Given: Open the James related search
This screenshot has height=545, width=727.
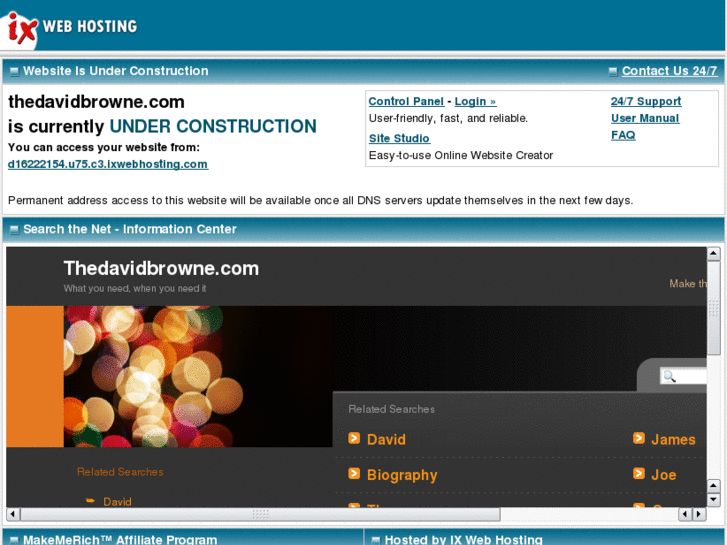Looking at the screenshot, I should click(673, 439).
